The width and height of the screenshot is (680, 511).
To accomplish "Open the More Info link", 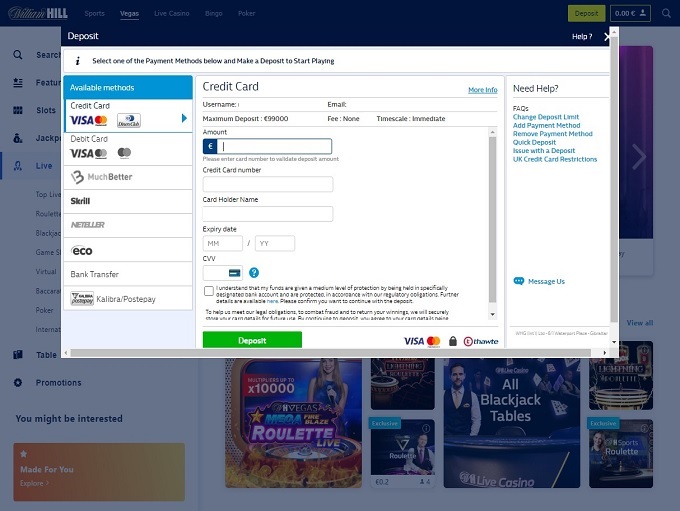I will pos(482,90).
